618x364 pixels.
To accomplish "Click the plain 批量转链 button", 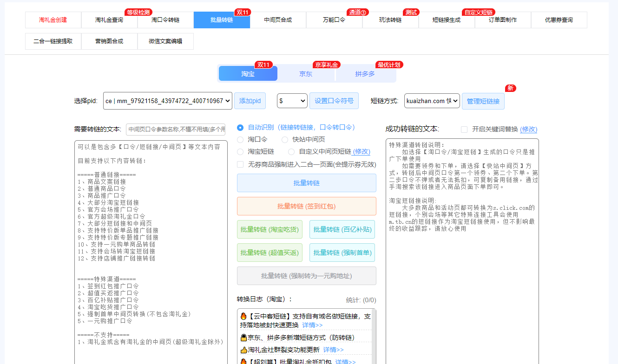I will pos(307,183).
